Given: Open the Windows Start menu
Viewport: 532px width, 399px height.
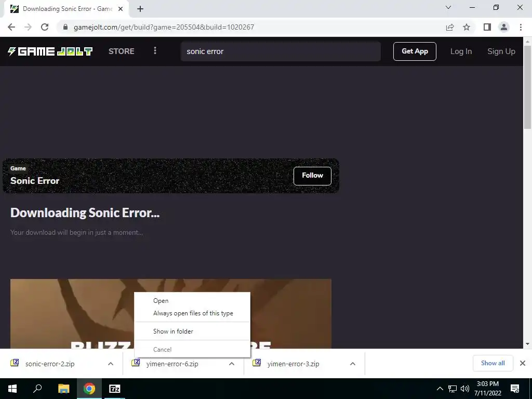Looking at the screenshot, I should click(x=12, y=389).
